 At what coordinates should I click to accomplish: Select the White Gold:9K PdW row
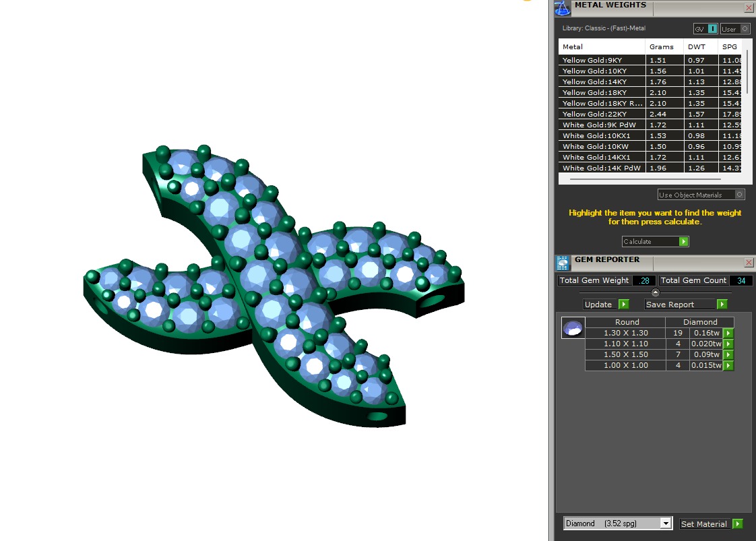point(650,125)
